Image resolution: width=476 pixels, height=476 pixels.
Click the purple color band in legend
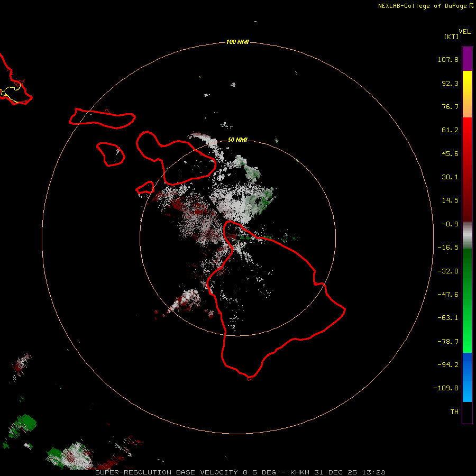tap(467, 59)
